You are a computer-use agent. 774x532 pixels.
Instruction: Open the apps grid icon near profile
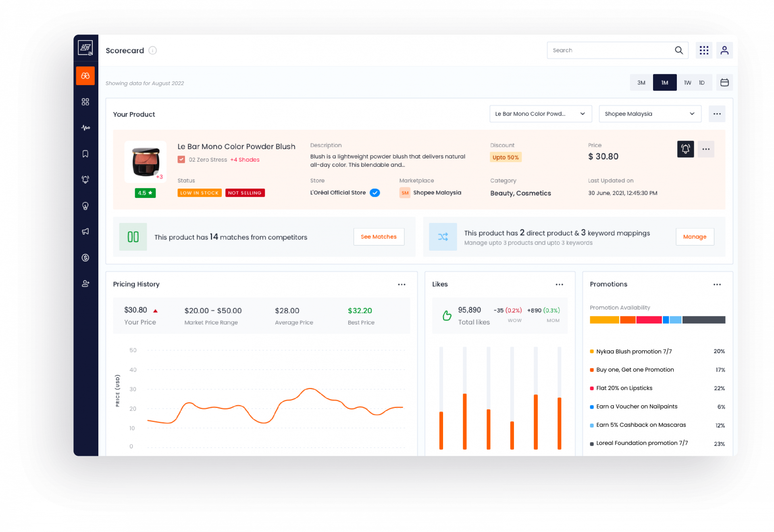[x=704, y=50]
